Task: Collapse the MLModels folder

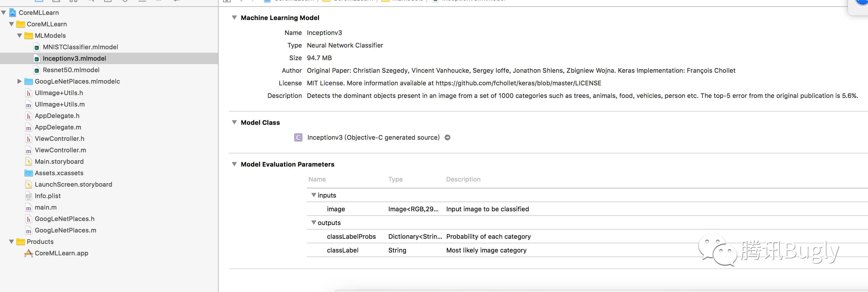Action: tap(20, 36)
